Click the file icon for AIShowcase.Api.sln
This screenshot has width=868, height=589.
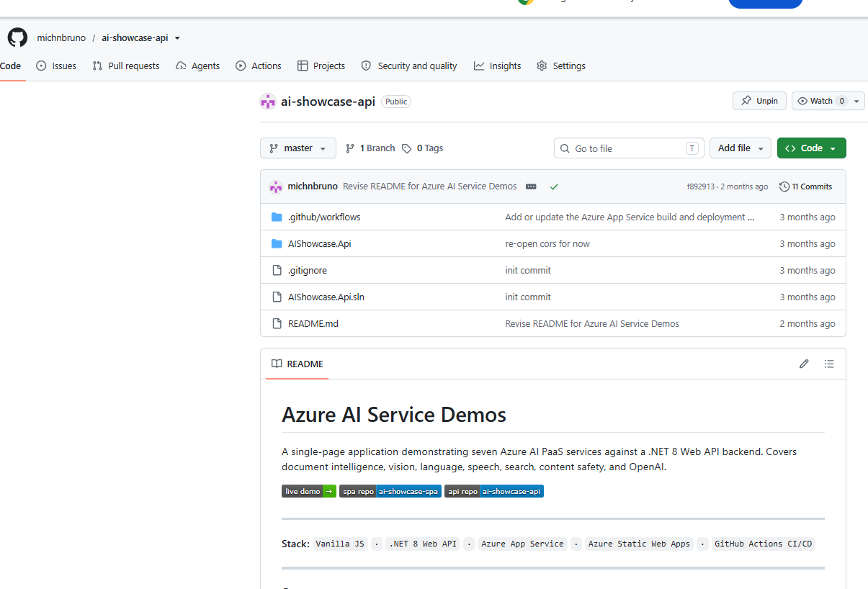[x=277, y=297]
